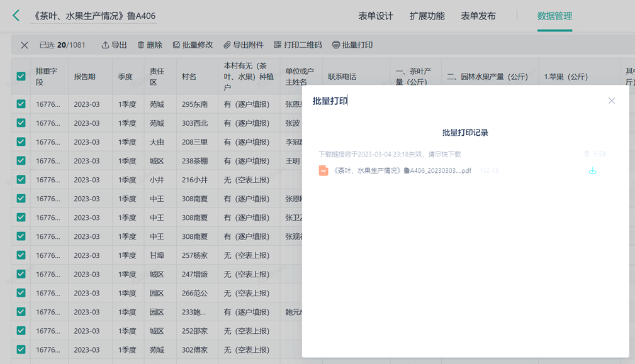Uncheck the row for 216小井 village

point(21,180)
